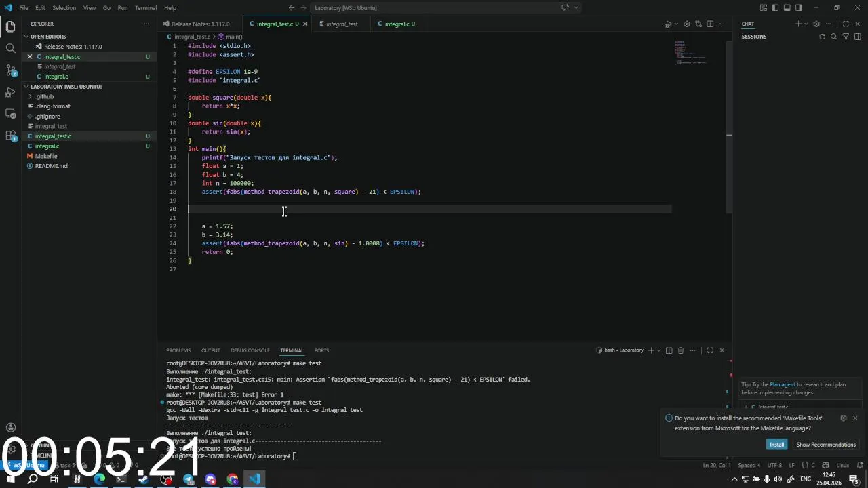Click Show Recommendations button

point(826,445)
